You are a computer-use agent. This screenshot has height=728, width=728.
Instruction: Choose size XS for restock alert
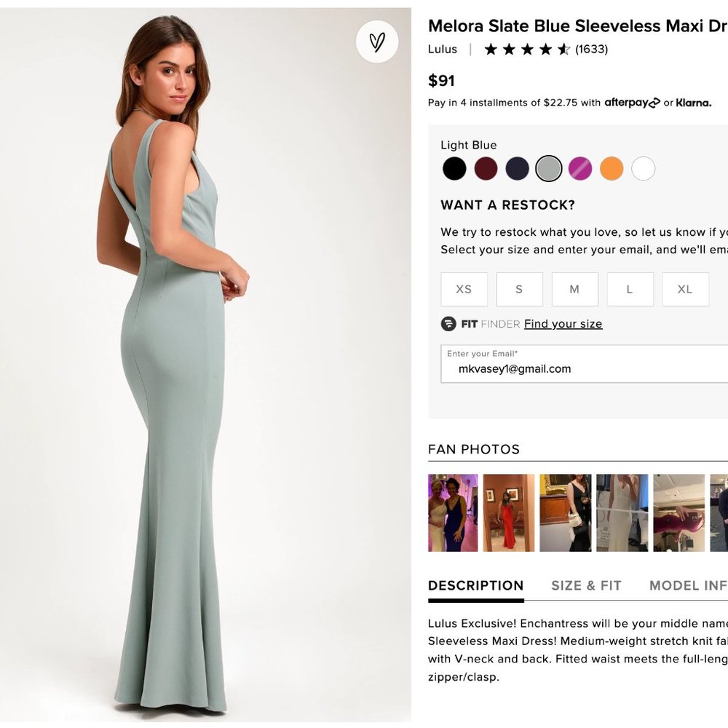point(464,289)
